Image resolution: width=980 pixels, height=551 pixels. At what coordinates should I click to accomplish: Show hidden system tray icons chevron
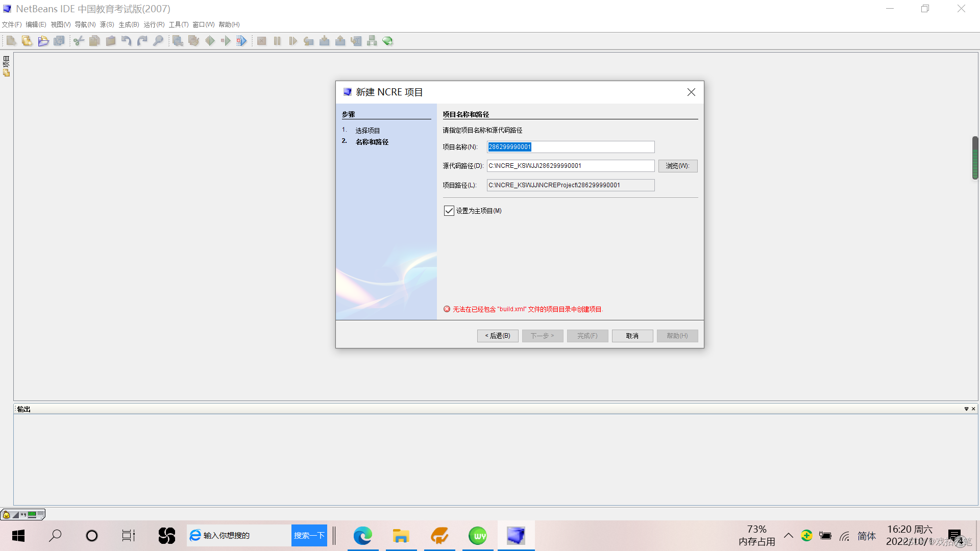789,535
